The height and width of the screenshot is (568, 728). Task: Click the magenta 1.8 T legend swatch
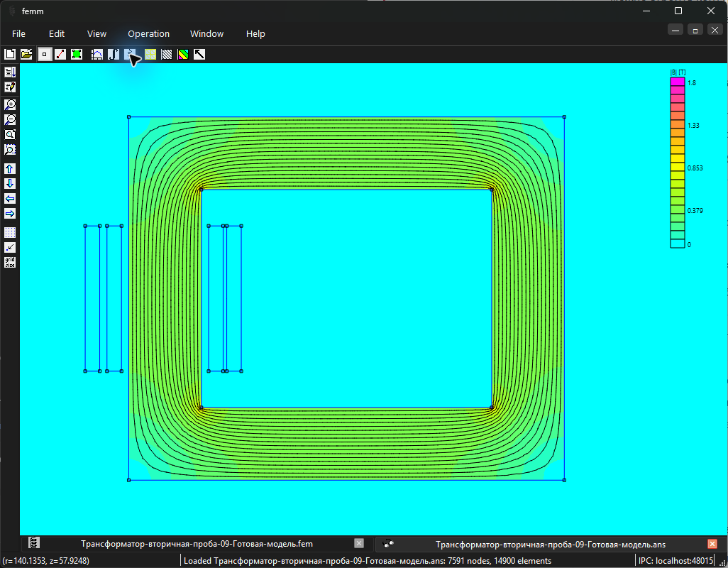[678, 82]
